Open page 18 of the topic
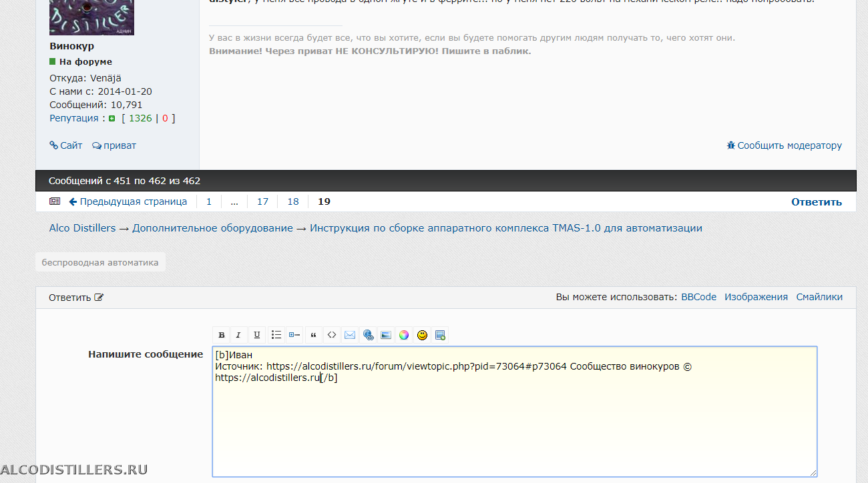 tap(293, 201)
